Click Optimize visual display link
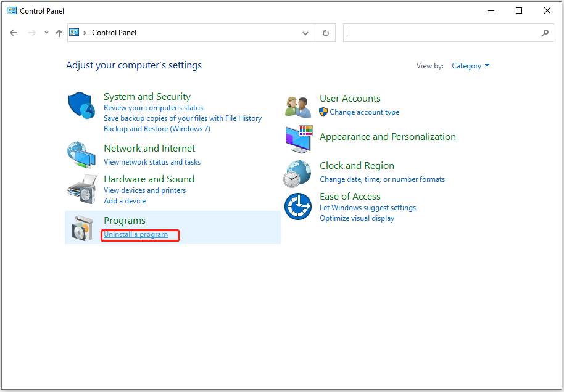This screenshot has width=564, height=392. coord(357,218)
